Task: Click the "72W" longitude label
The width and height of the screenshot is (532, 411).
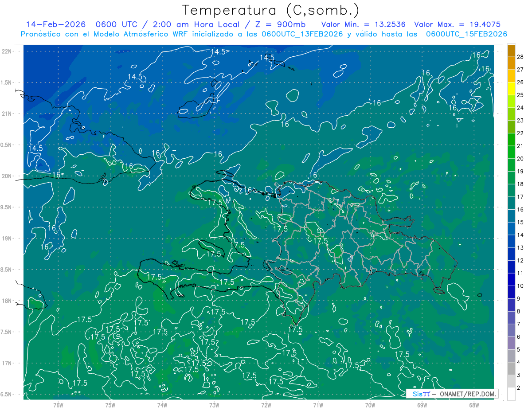Action: click(x=266, y=405)
